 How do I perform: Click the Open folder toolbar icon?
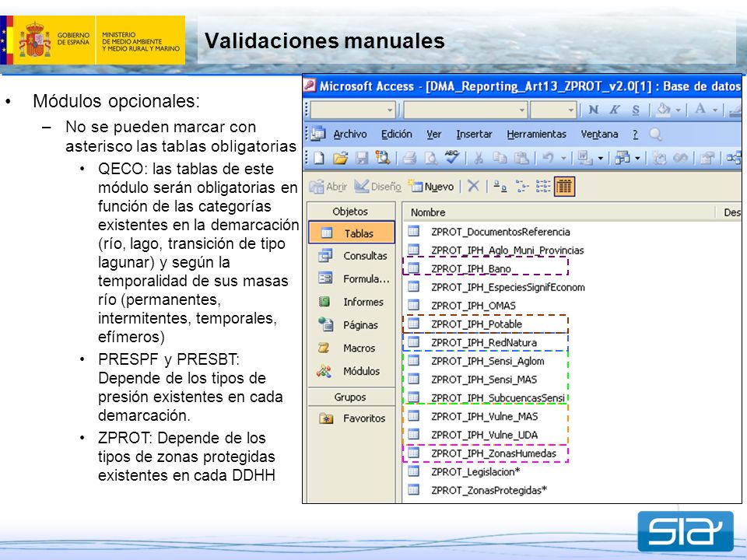(340, 158)
